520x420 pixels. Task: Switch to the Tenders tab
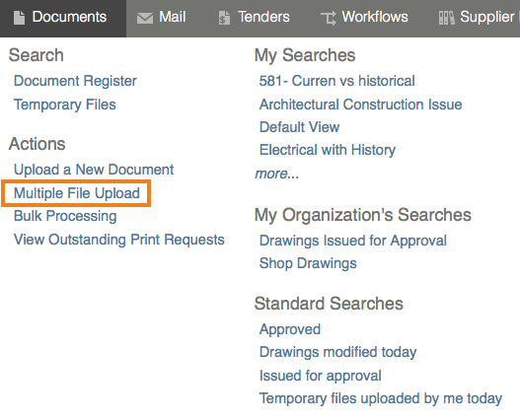pyautogui.click(x=254, y=17)
